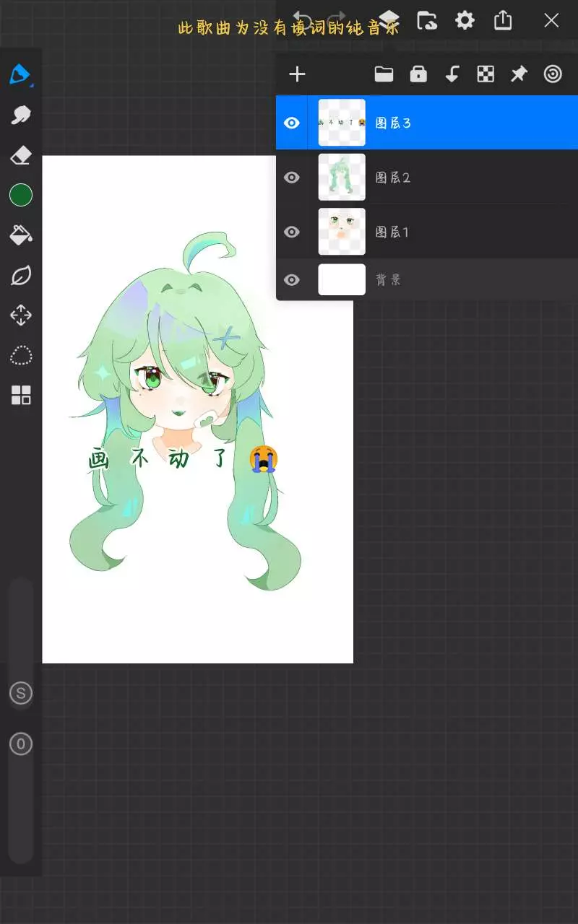Select the lasso selection tool
This screenshot has height=924, width=578.
pyautogui.click(x=20, y=355)
